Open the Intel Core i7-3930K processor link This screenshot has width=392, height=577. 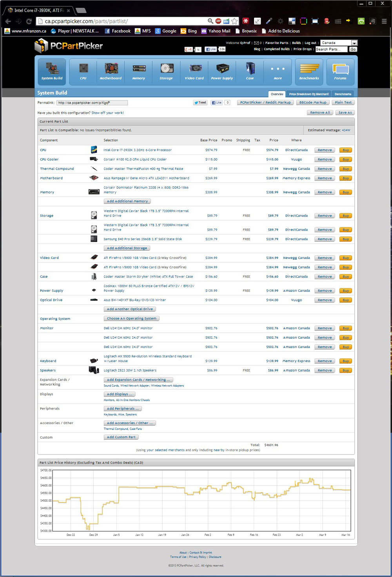click(137, 150)
